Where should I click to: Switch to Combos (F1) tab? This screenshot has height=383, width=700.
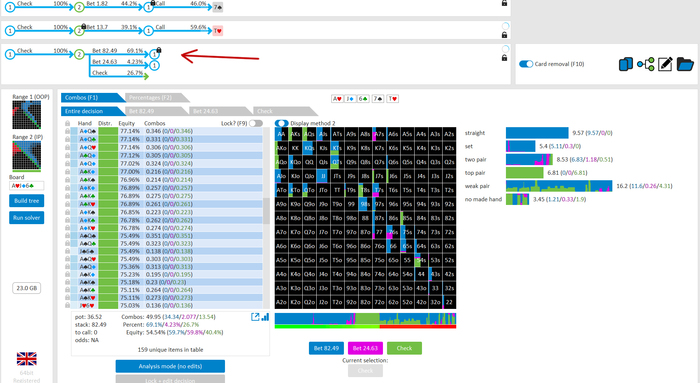click(92, 97)
